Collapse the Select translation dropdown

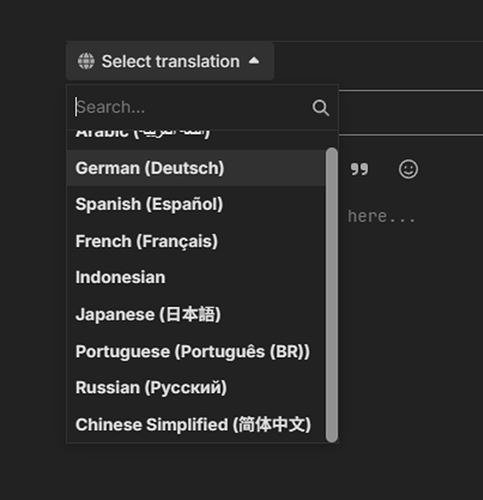[170, 61]
